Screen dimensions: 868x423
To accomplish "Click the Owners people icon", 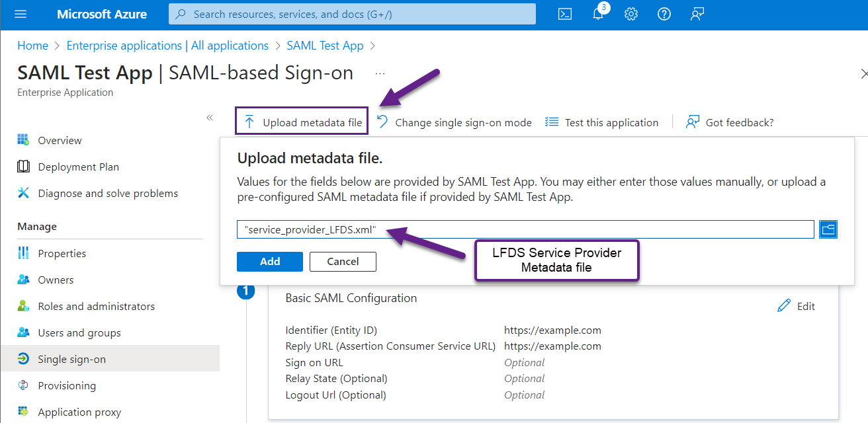I will tap(23, 280).
